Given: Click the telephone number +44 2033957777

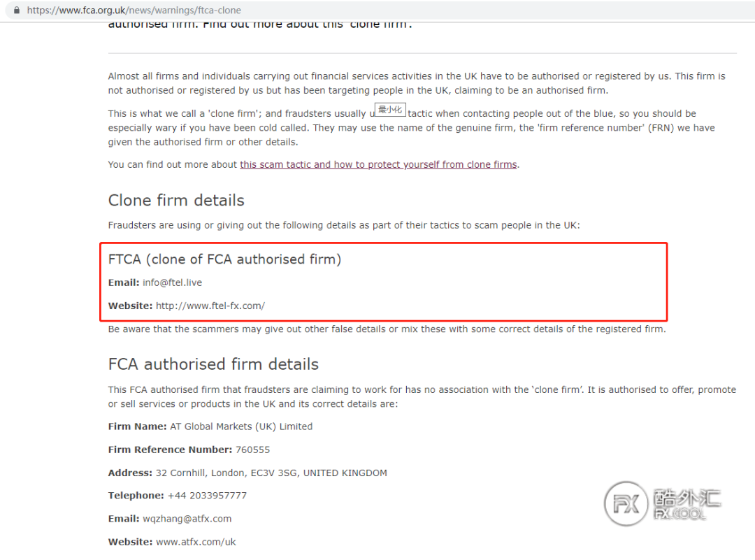Looking at the screenshot, I should 207,496.
